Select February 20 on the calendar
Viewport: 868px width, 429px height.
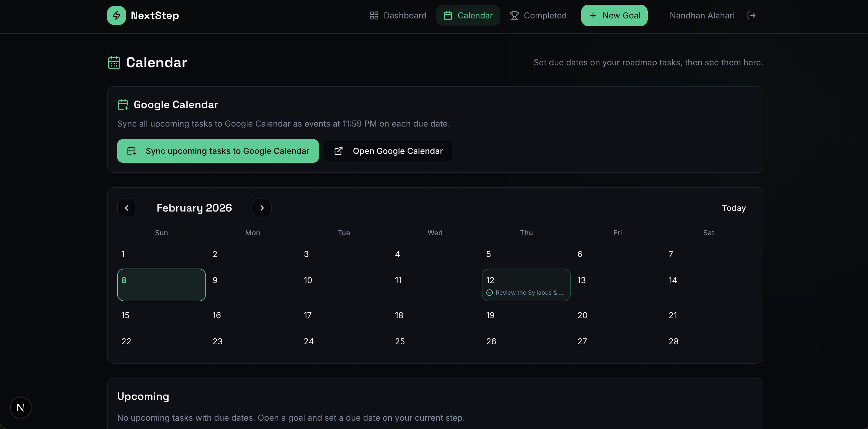[582, 315]
